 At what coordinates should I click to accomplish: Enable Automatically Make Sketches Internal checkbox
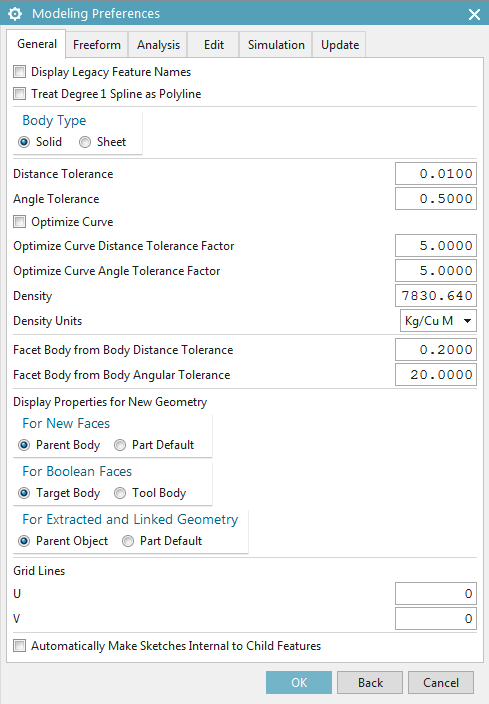click(19, 646)
